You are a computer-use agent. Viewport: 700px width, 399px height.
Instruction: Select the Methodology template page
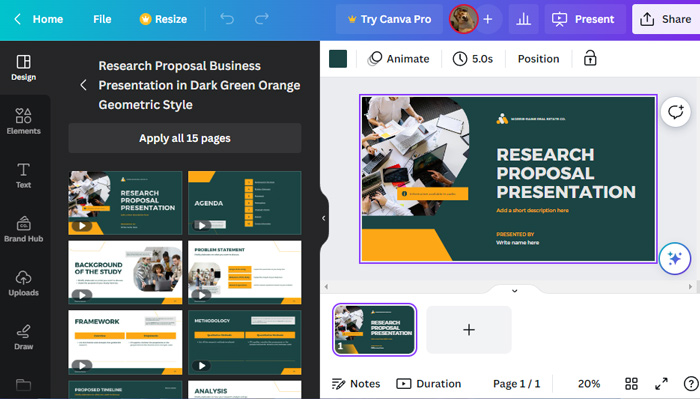pyautogui.click(x=245, y=342)
